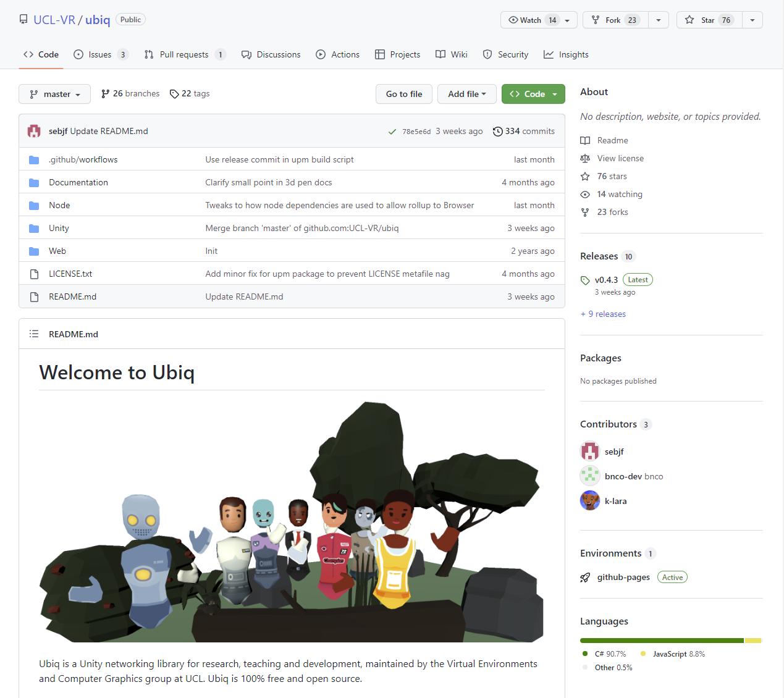Expand the Add file dropdown

[467, 94]
